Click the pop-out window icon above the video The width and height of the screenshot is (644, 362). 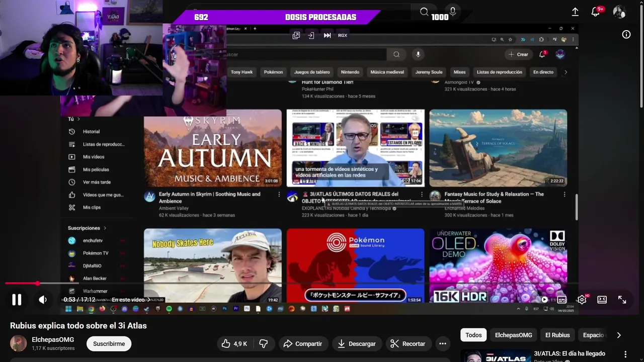pyautogui.click(x=296, y=35)
